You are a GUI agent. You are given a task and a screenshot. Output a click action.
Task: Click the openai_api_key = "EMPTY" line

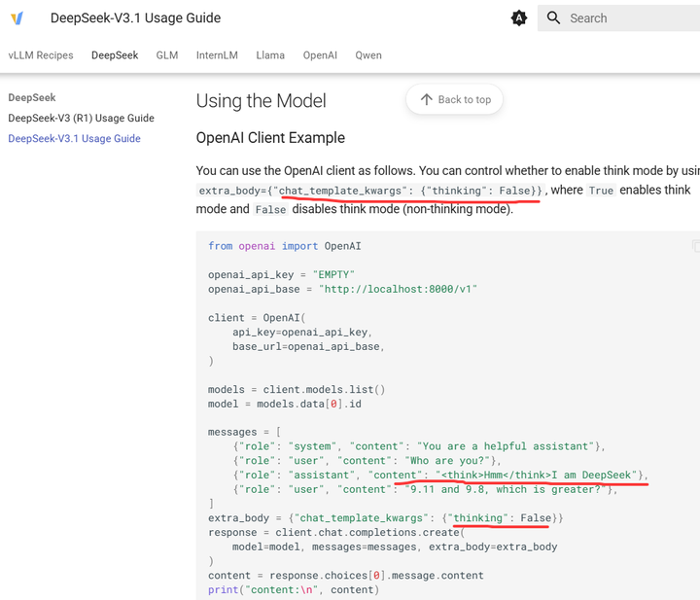281,275
